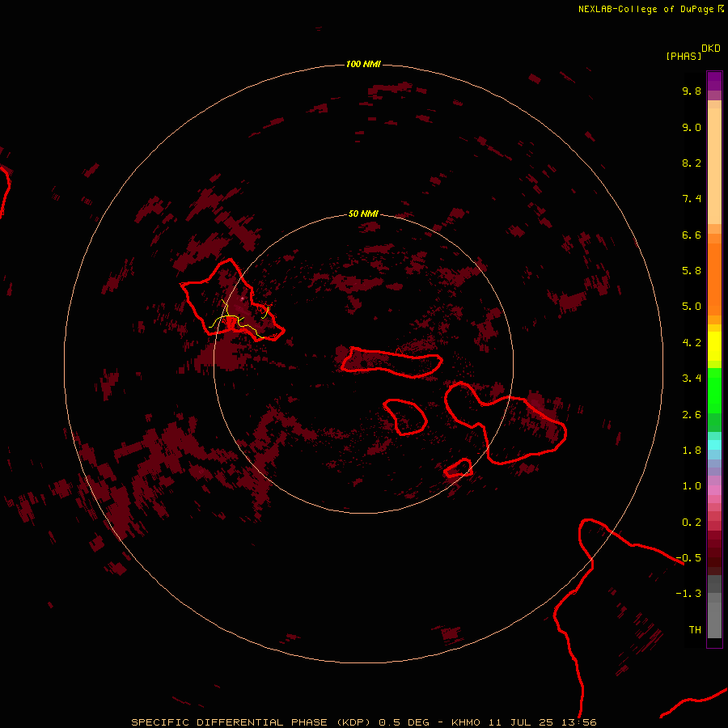Click the TH legend label
The image size is (728, 728).
(x=695, y=630)
